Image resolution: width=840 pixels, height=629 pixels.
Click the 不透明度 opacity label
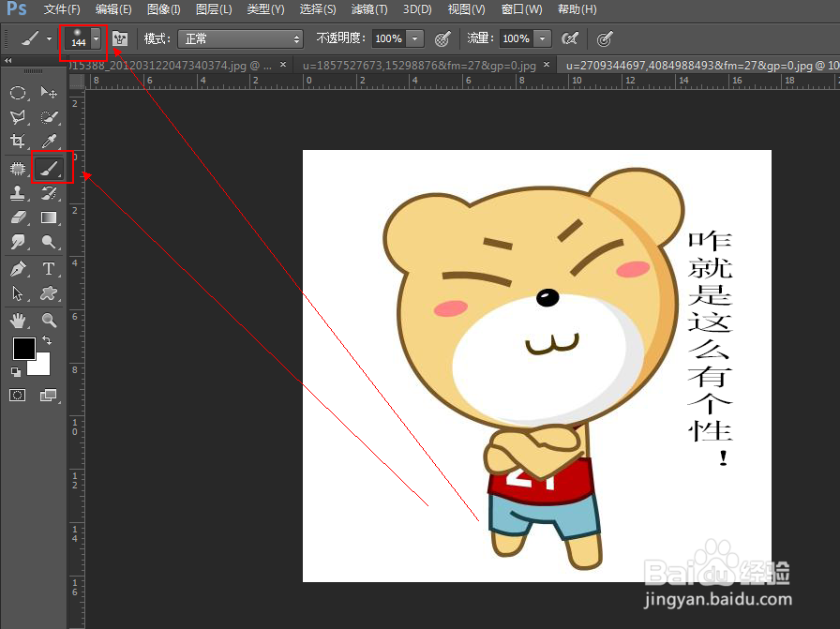(340, 38)
